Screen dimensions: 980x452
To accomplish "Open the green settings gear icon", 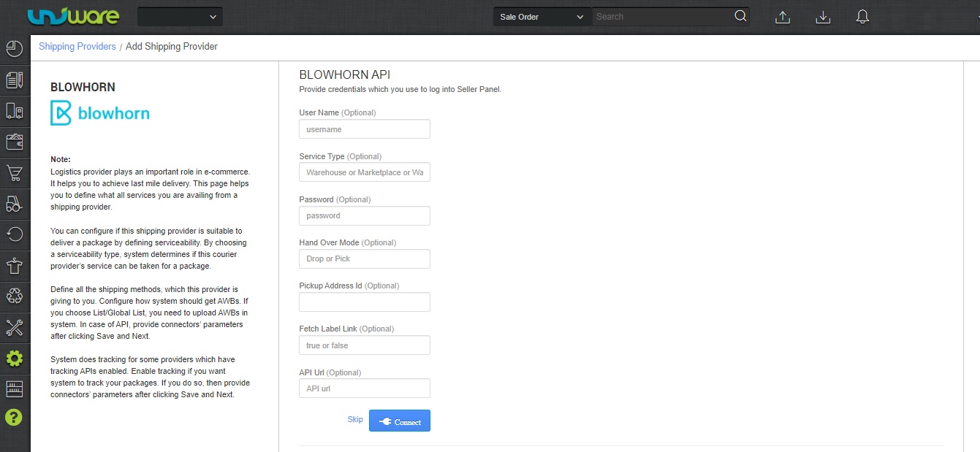I will click(15, 359).
